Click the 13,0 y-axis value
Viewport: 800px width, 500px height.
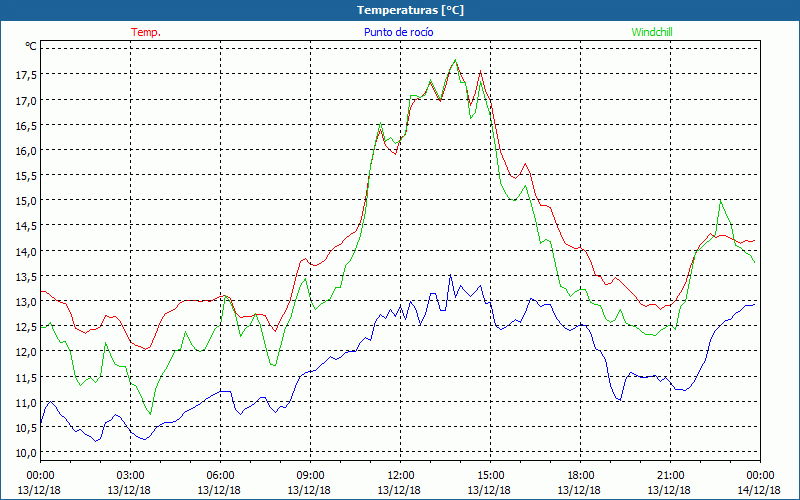tap(26, 302)
